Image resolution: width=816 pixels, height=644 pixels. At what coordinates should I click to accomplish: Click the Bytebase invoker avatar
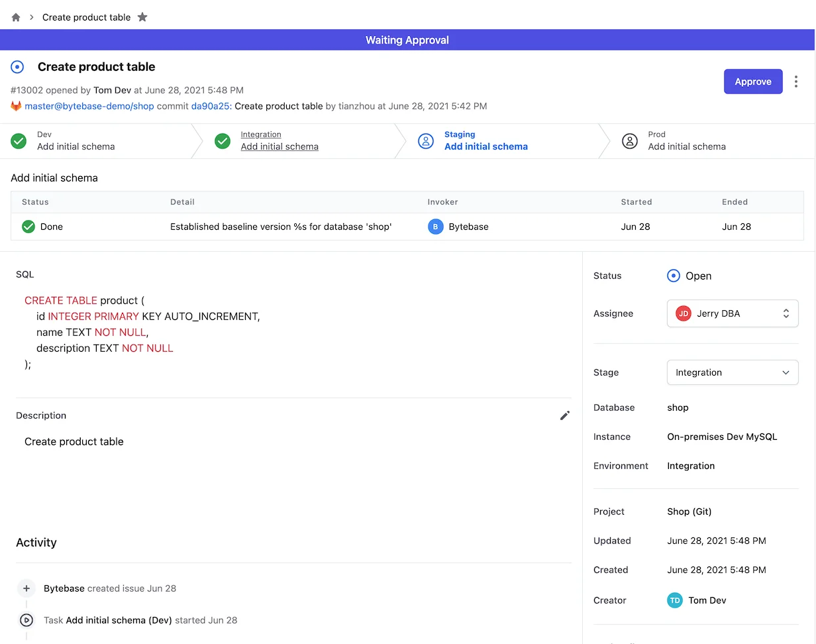click(435, 227)
